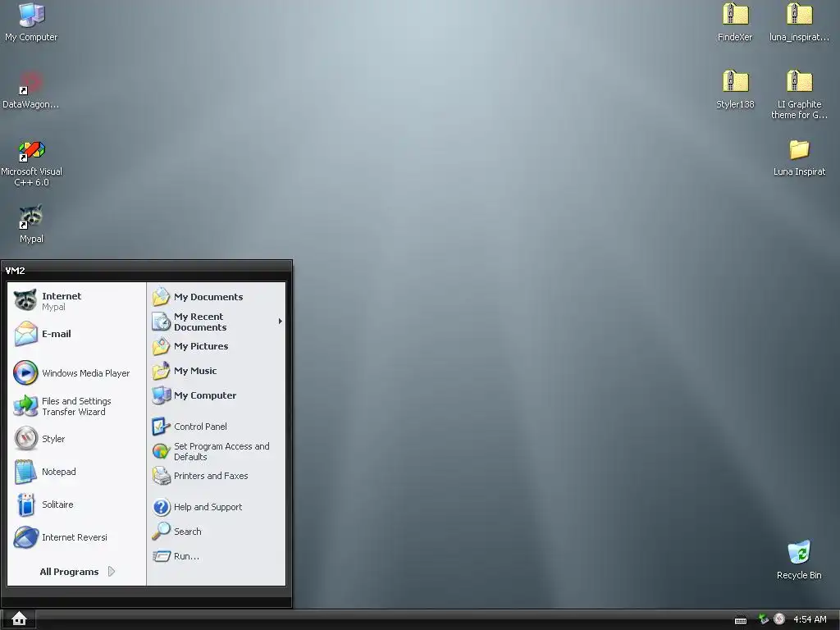Viewport: 840px width, 630px height.
Task: Open Microsoft Visual C++ 6.0 desktop shortcut
Action: point(31,163)
